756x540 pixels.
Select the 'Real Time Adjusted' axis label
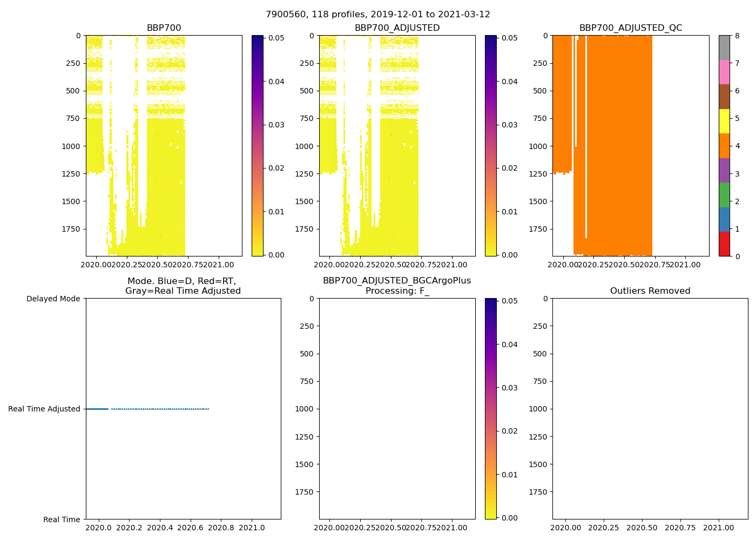click(x=44, y=409)
